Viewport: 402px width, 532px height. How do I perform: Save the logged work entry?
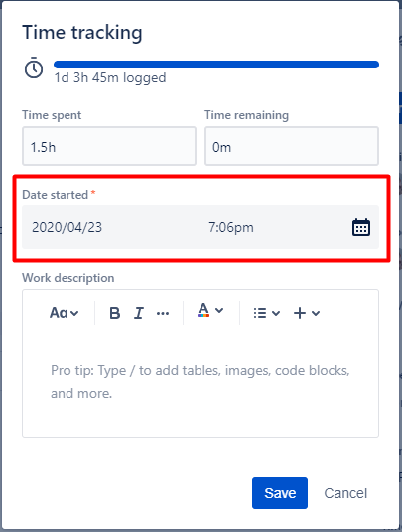tap(280, 493)
